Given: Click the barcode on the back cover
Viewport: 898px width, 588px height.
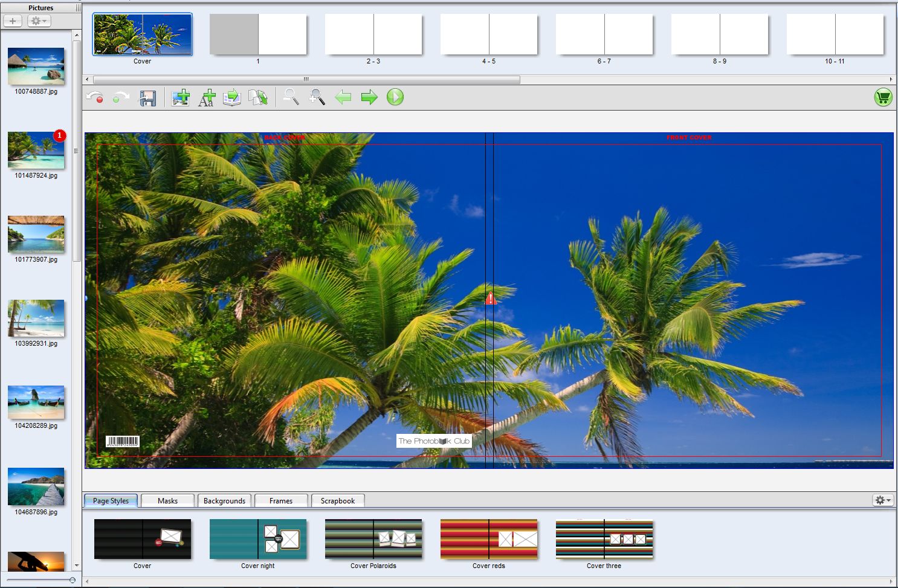Looking at the screenshot, I should tap(123, 442).
